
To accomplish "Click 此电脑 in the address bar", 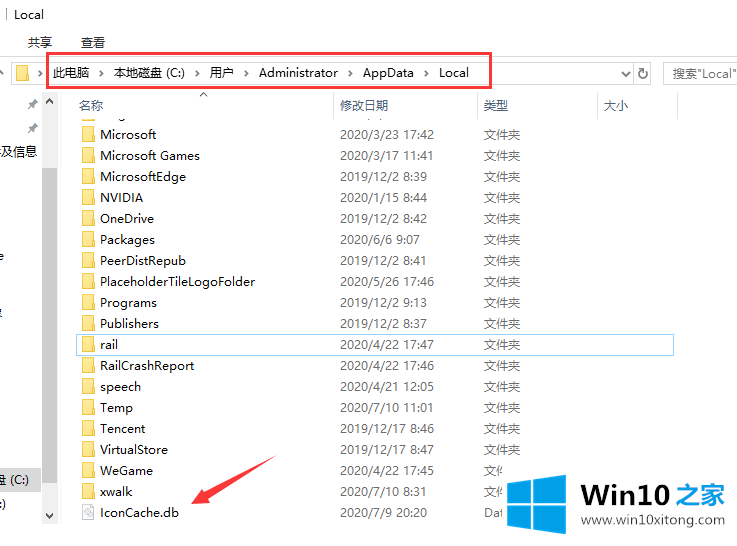I will pyautogui.click(x=71, y=73).
